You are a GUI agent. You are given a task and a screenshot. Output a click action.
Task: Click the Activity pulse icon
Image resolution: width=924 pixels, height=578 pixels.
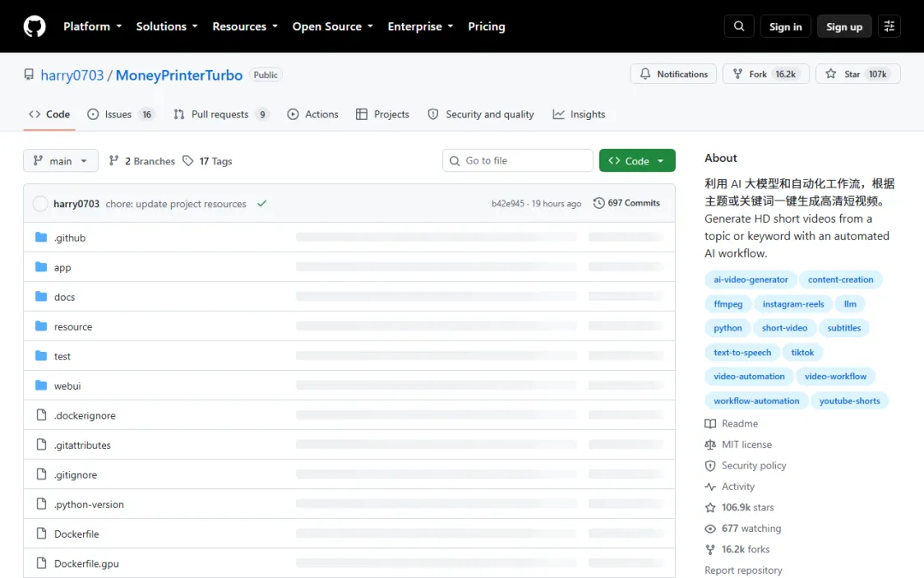pyautogui.click(x=711, y=486)
